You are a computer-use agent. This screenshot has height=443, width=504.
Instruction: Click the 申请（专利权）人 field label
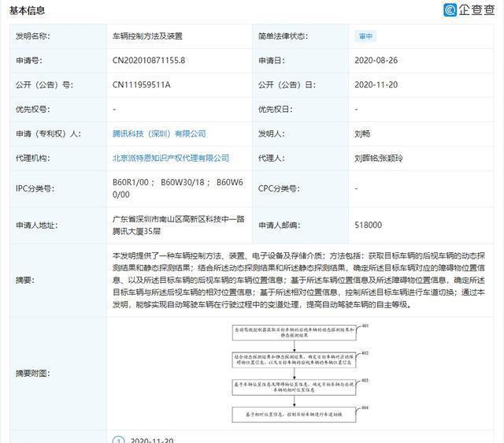(48, 133)
